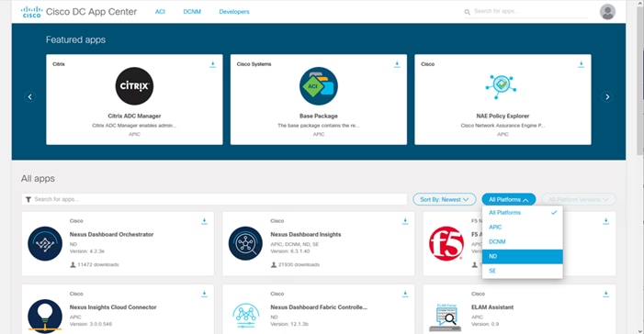The image size is (644, 334).
Task: Select All Platforms option in dropdown list
Action: (x=523, y=213)
